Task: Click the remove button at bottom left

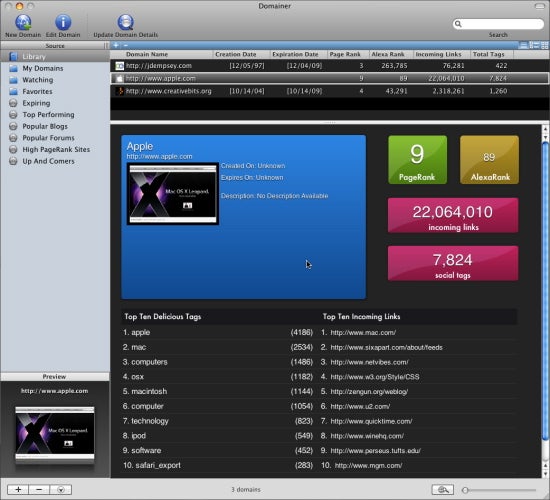Action: coord(39,489)
